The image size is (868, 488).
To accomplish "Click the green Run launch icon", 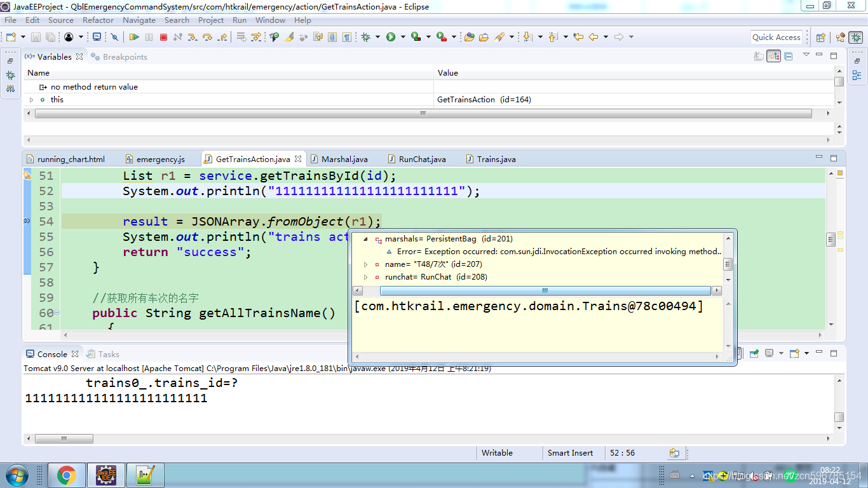I will (391, 37).
